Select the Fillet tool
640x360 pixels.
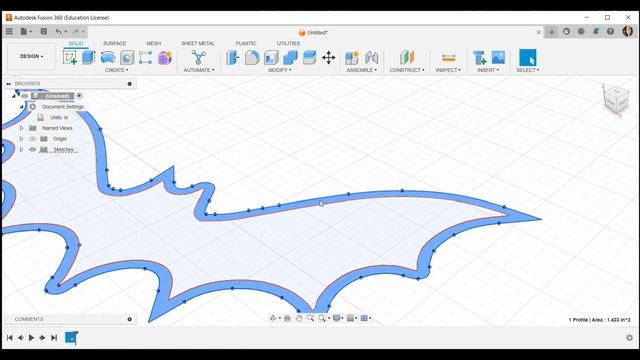click(252, 58)
